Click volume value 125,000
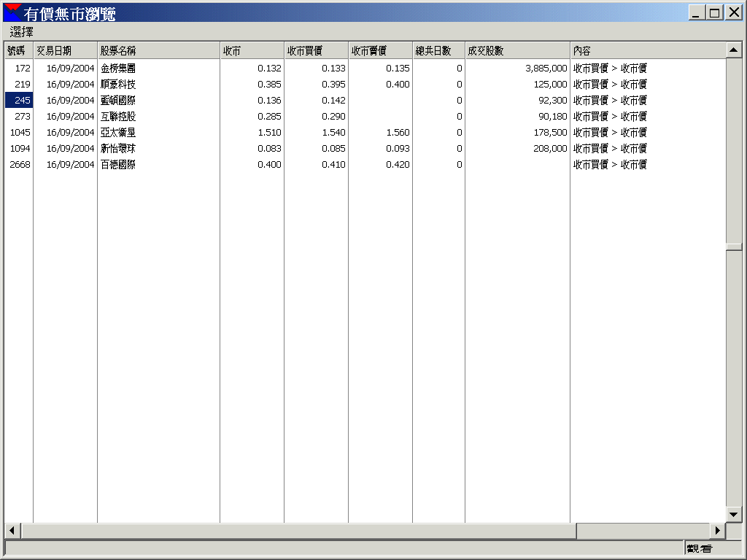 (550, 85)
